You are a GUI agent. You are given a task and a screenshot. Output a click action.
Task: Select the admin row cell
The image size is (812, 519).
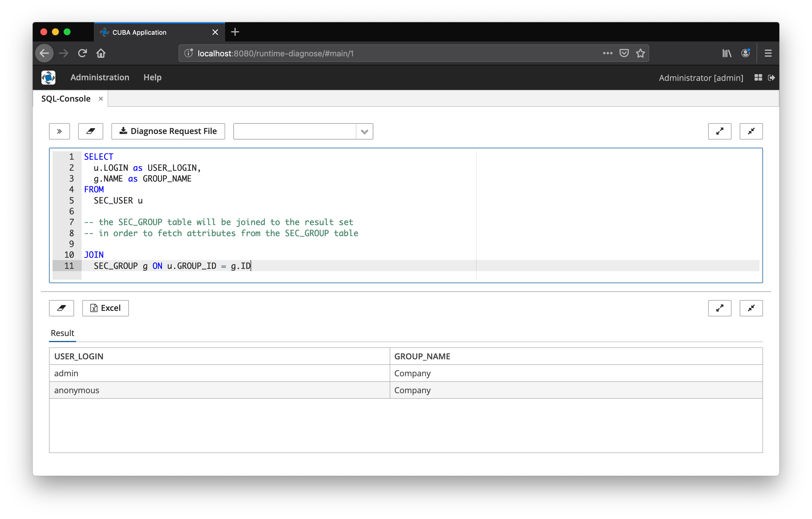coord(220,373)
